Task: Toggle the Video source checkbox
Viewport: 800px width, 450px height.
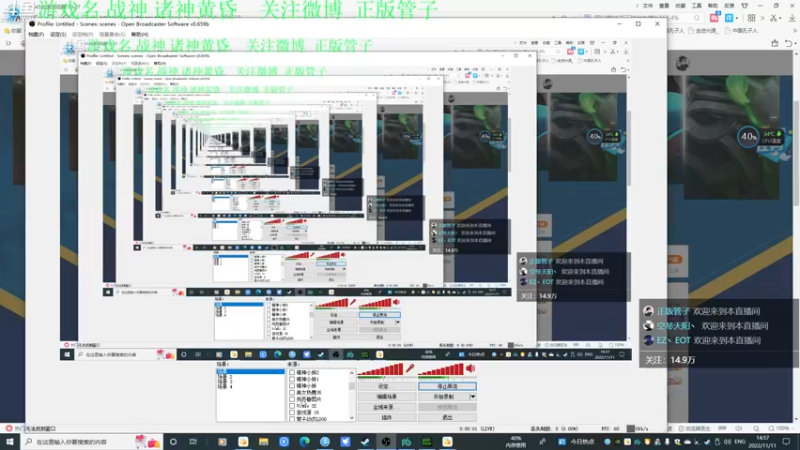Action: pos(292,406)
